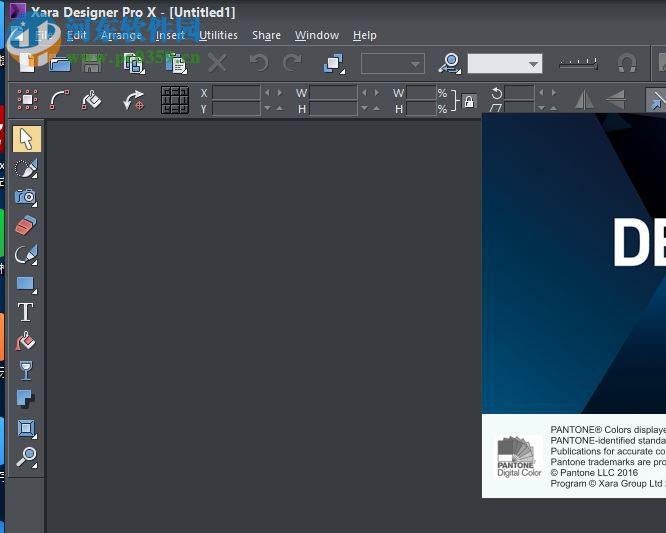Toggle show bounds handles icon
Viewport: 666px width, 533px height.
click(27, 100)
